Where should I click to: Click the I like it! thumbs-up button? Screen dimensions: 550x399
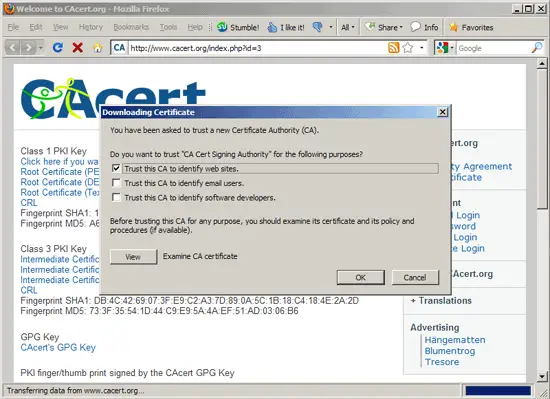click(286, 27)
